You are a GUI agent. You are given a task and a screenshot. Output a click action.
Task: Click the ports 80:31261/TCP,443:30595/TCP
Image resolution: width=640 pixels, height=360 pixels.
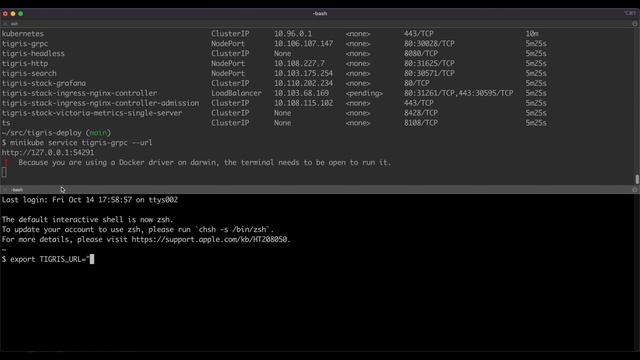[x=458, y=93]
